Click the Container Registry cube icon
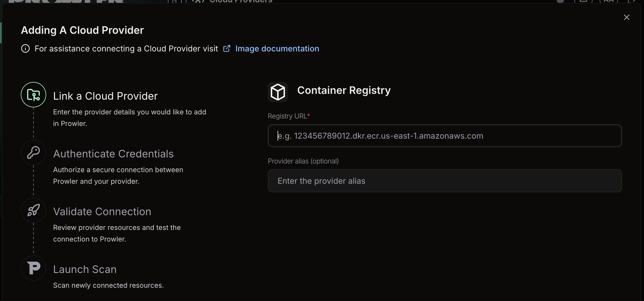 click(x=278, y=92)
